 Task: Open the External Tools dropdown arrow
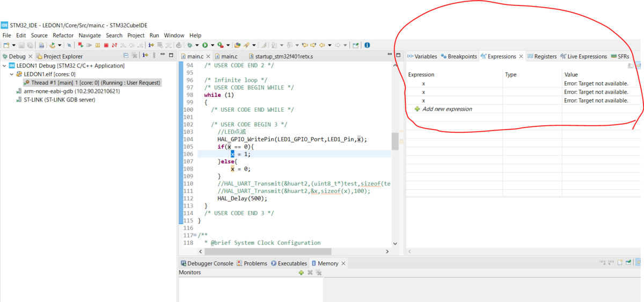coord(228,46)
